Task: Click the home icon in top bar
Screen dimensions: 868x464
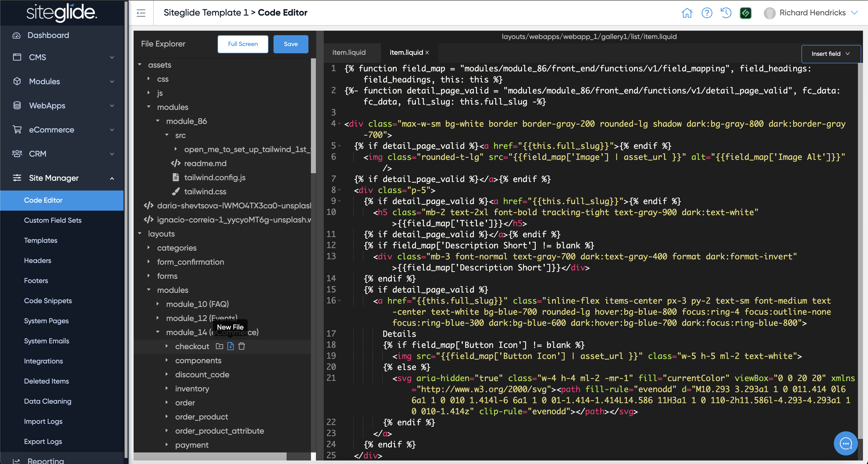Action: click(x=687, y=13)
